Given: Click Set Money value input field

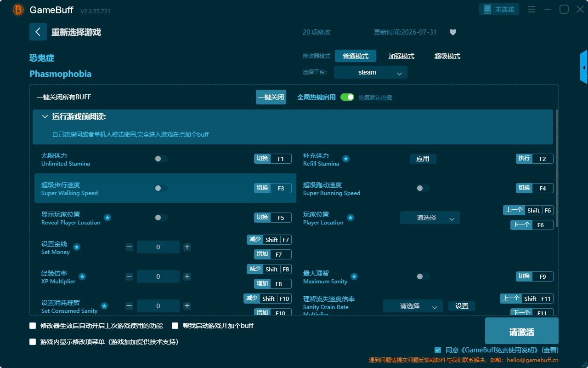Looking at the screenshot, I should click(158, 247).
